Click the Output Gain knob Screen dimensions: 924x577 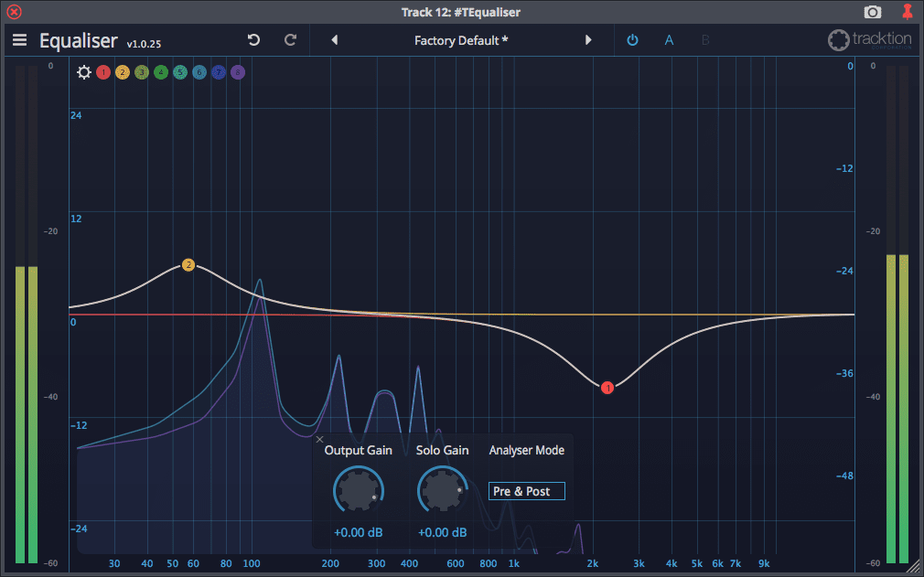pyautogui.click(x=358, y=491)
